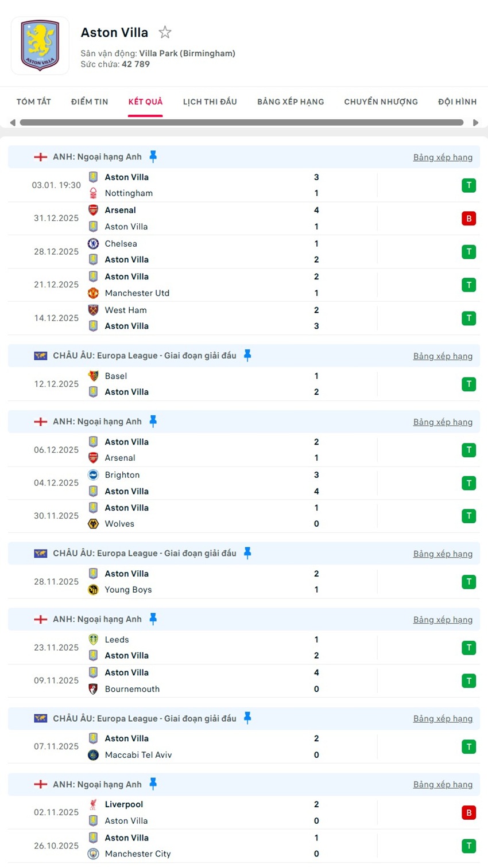Click the Europa League competition flag icon
The width and height of the screenshot is (488, 868).
[40, 356]
